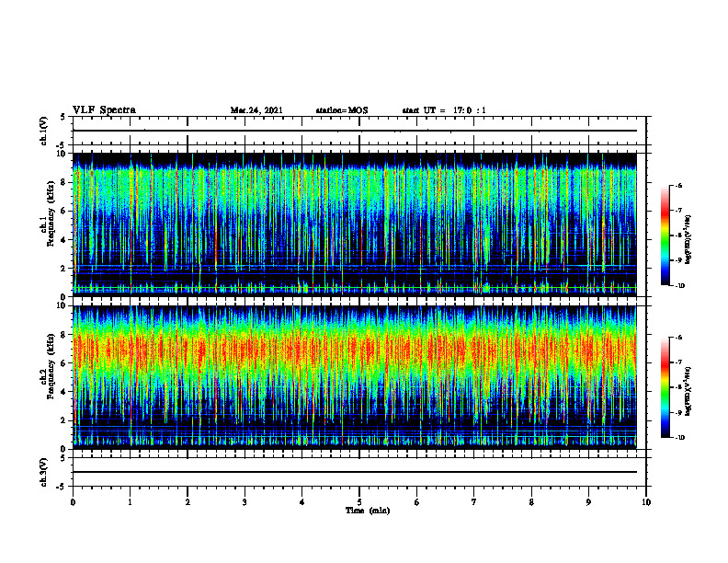This screenshot has height=563, width=728.
Task: Click the ch.1(V) axis label
Action: pyautogui.click(x=44, y=131)
